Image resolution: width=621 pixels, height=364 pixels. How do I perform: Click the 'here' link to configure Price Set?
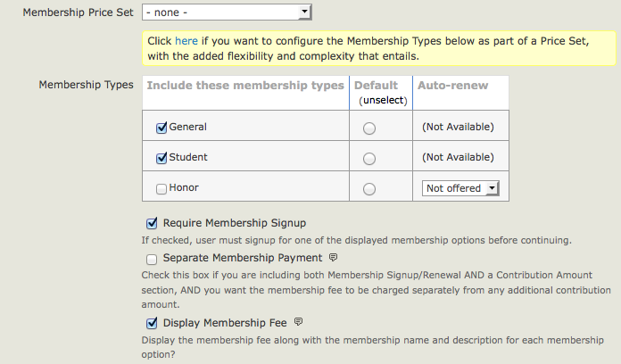[x=186, y=41]
